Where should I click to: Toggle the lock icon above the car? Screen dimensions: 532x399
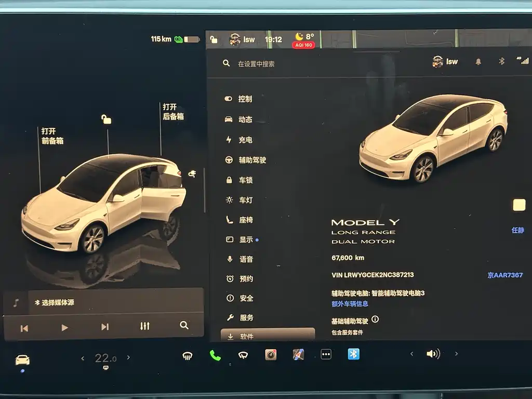coord(107,119)
